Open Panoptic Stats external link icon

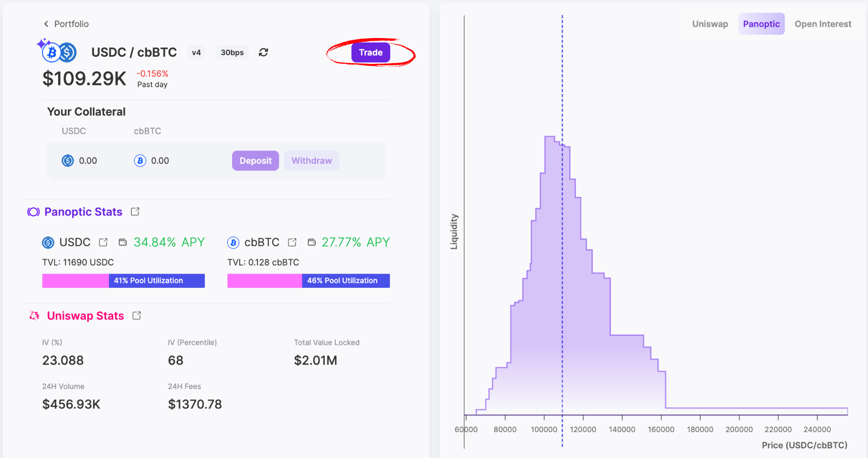pyautogui.click(x=135, y=212)
